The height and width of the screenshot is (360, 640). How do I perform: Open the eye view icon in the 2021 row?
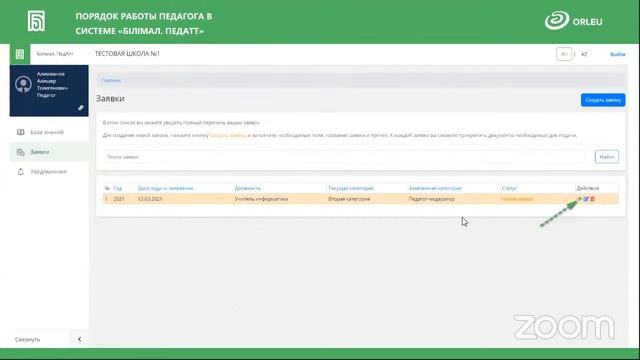coord(579,199)
